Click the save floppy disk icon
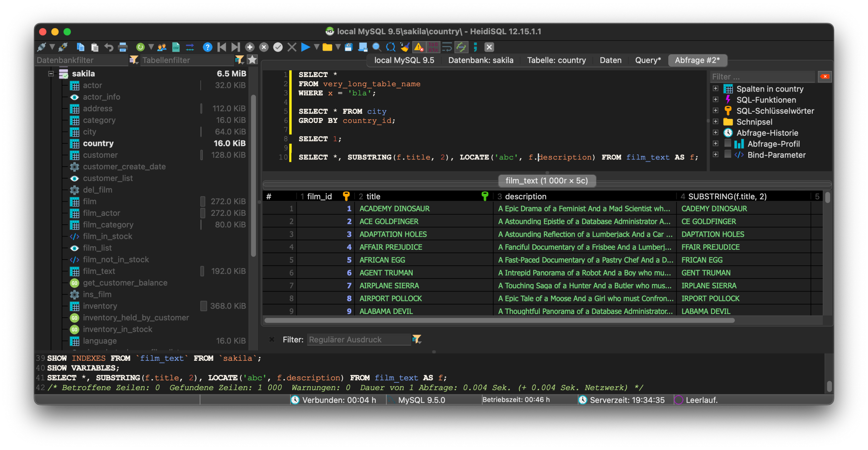Image resolution: width=868 pixels, height=450 pixels. [349, 47]
